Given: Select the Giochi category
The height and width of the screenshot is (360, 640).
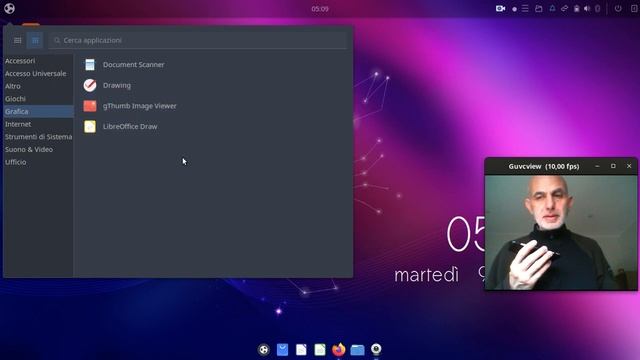Looking at the screenshot, I should (38, 99).
